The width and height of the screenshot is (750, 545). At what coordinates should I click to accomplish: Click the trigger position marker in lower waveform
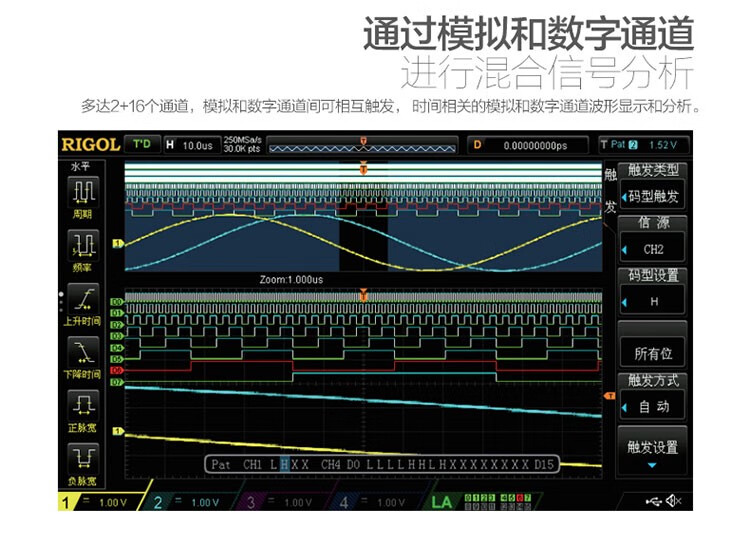[364, 295]
